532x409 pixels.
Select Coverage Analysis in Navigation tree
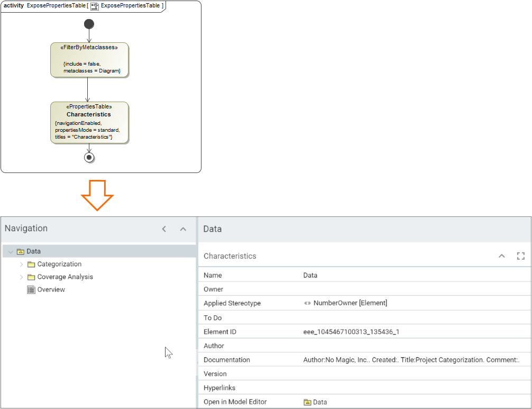65,277
